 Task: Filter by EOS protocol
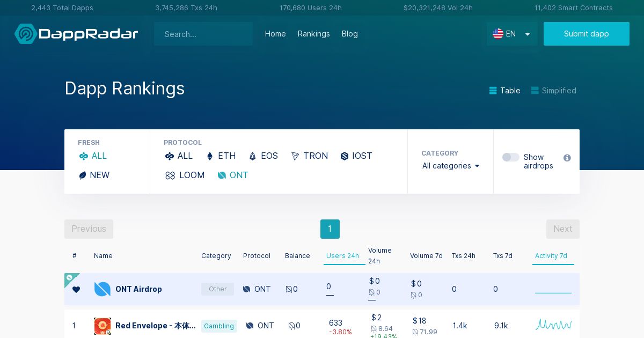[263, 156]
